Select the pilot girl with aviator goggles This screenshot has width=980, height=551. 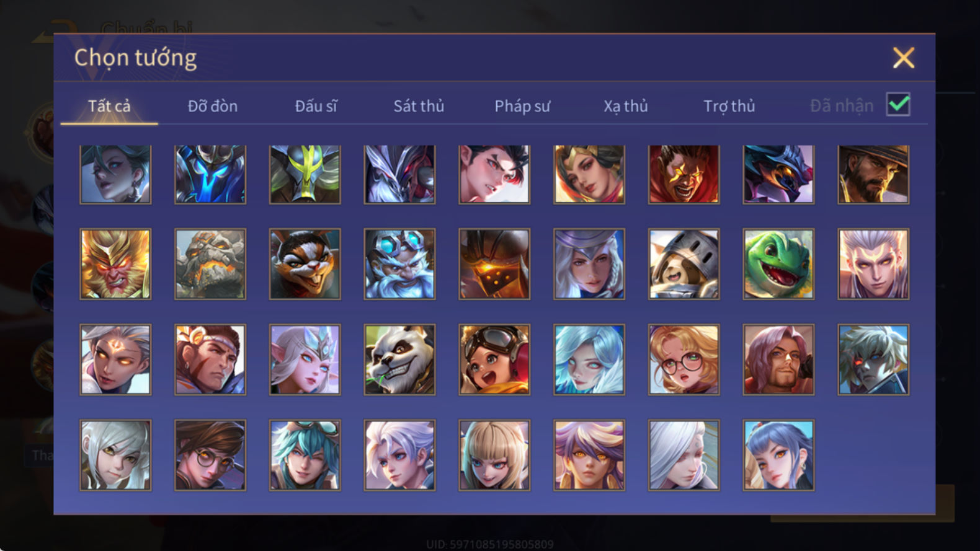(x=494, y=359)
